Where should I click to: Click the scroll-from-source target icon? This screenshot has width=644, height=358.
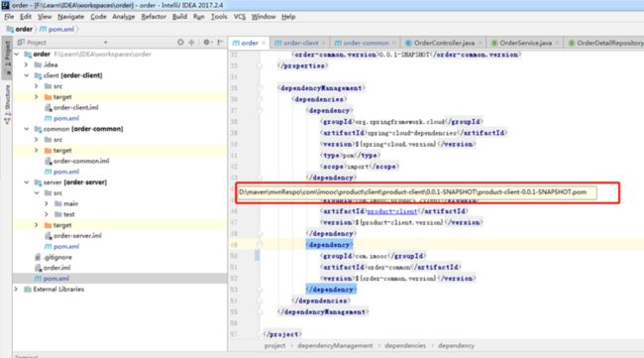[x=180, y=43]
